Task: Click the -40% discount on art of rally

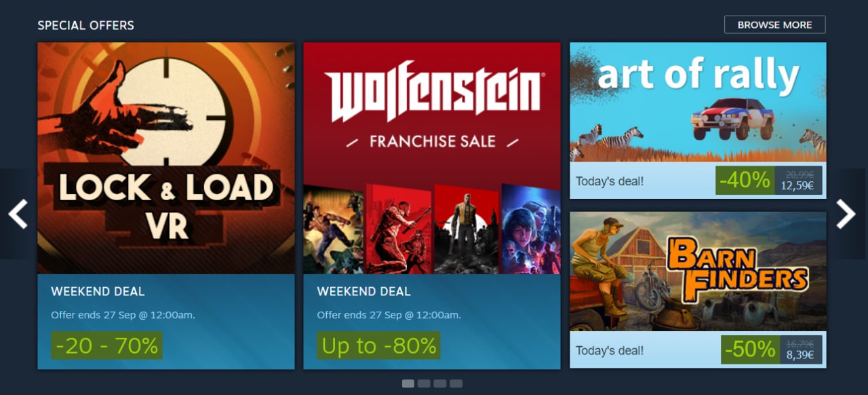Action: point(745,181)
